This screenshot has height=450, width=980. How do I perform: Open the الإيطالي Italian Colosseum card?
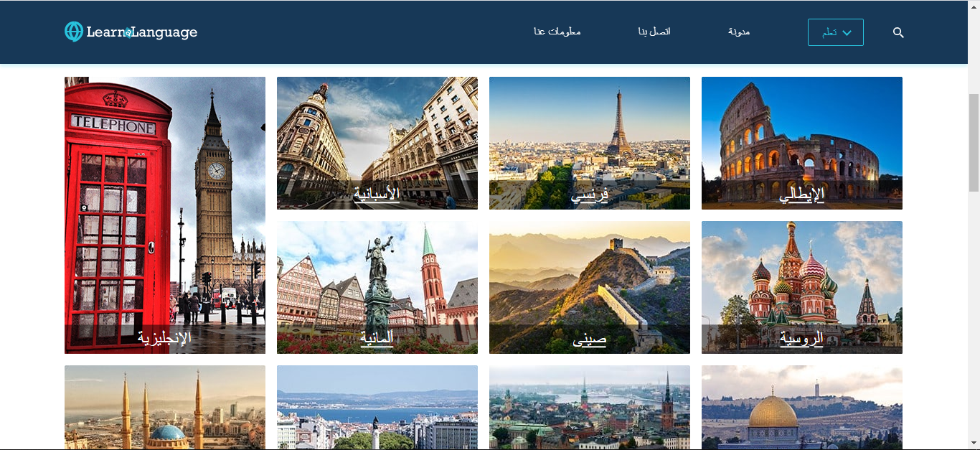[802, 143]
